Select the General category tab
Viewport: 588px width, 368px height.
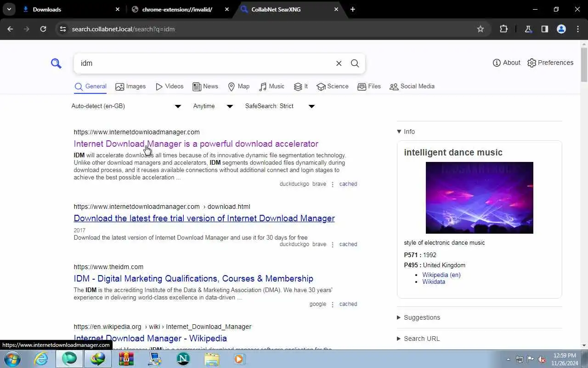pos(90,86)
